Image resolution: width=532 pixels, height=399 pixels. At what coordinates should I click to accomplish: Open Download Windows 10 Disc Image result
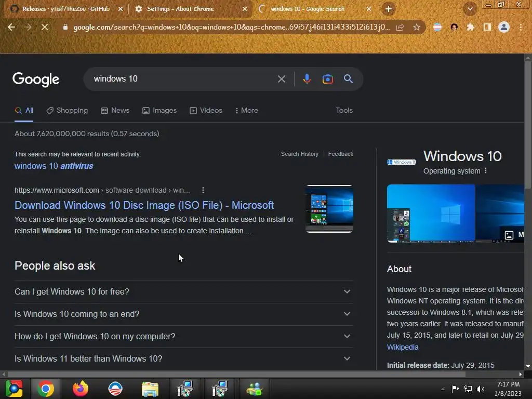point(144,205)
